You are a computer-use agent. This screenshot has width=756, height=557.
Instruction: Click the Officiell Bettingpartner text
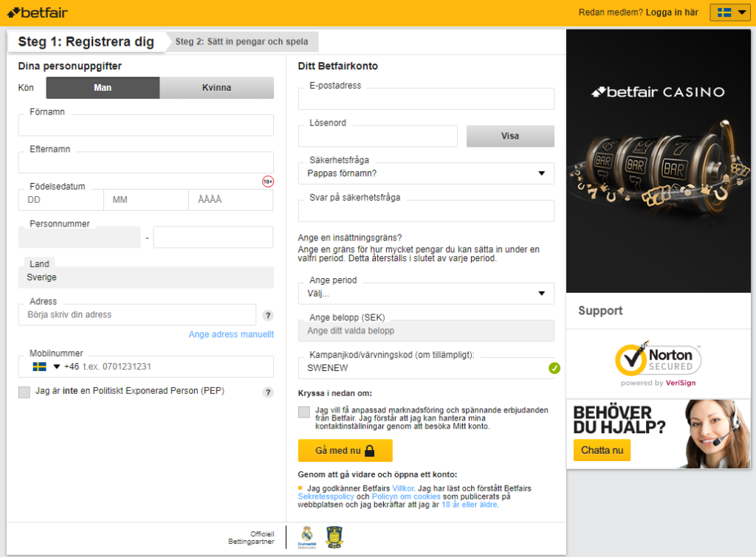click(251, 538)
